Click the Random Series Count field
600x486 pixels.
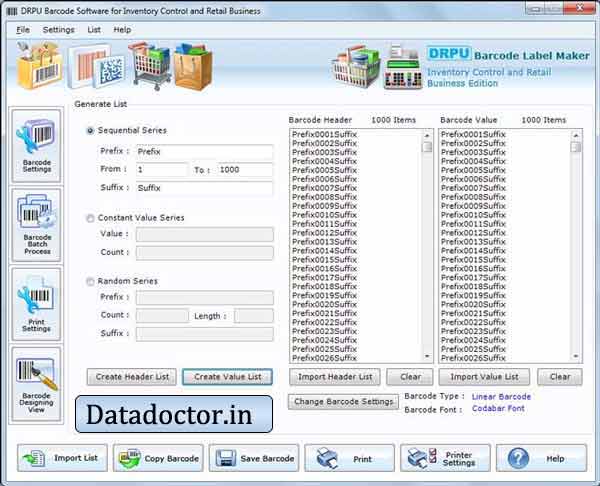point(162,316)
